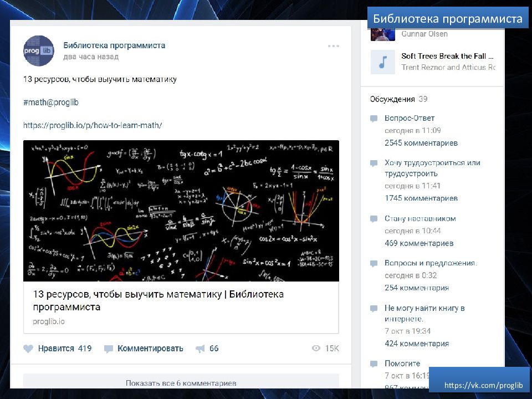Open the Вопрос-Ответ discussion
The width and height of the screenshot is (532, 399).
click(x=410, y=118)
